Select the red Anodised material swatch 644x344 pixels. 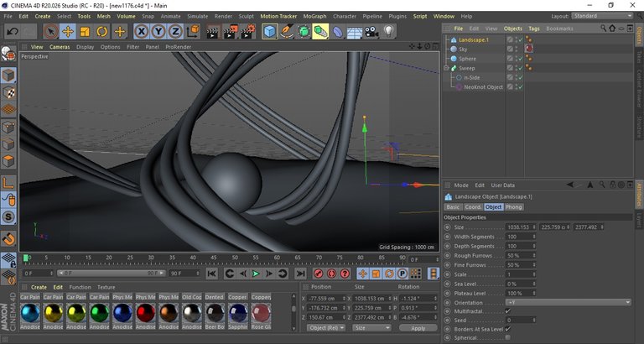click(x=145, y=314)
